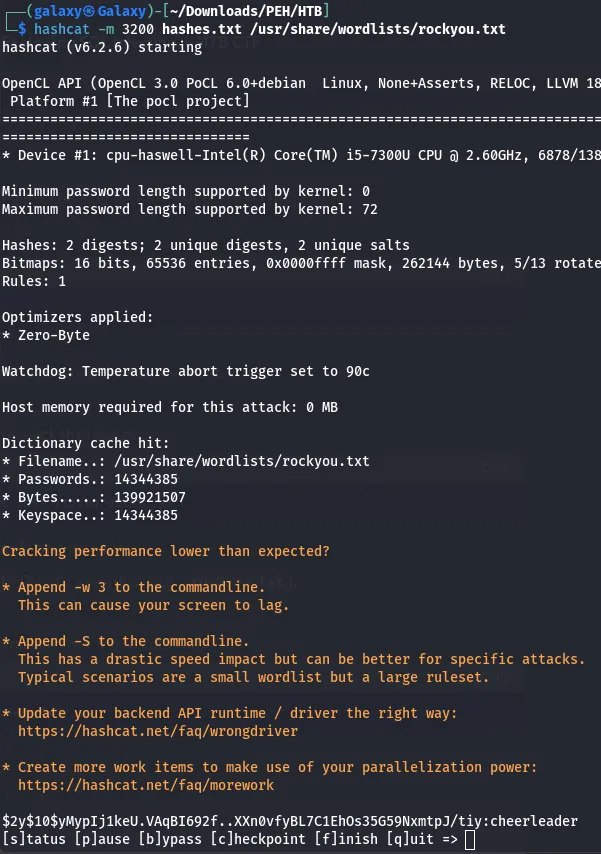601x854 pixels.
Task: Click the [c]heckpoint option text
Action: coord(258,839)
